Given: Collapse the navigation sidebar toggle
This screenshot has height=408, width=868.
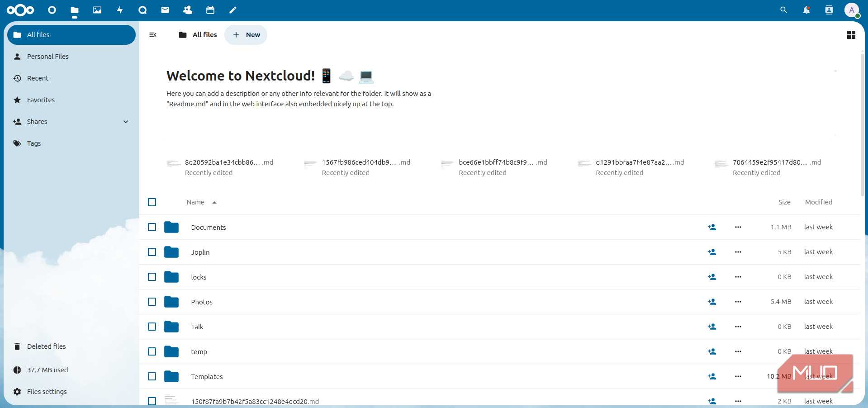Looking at the screenshot, I should 153,35.
